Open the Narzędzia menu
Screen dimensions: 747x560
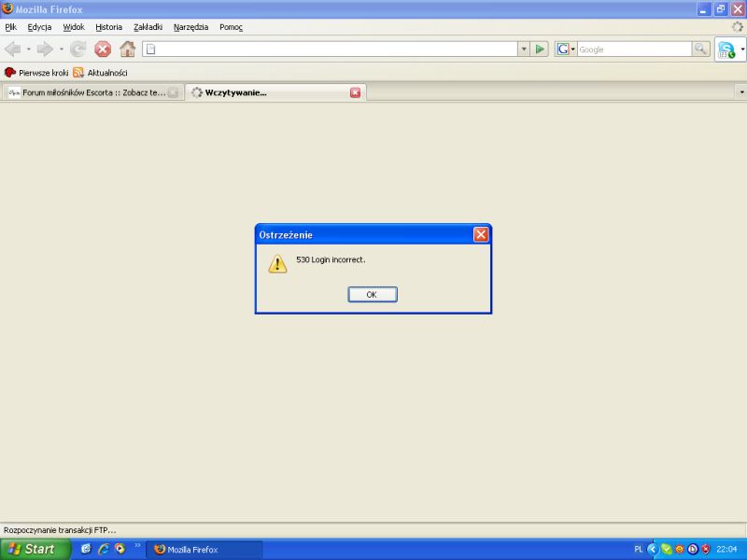point(190,27)
